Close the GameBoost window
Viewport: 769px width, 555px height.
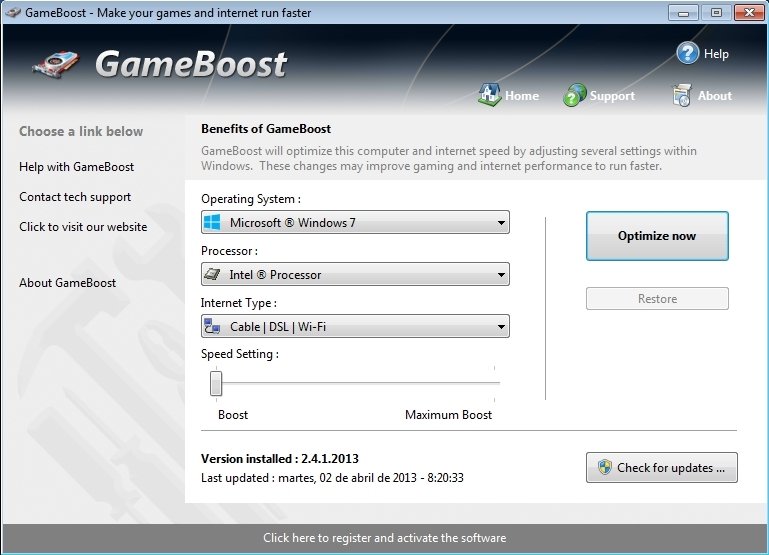(749, 12)
